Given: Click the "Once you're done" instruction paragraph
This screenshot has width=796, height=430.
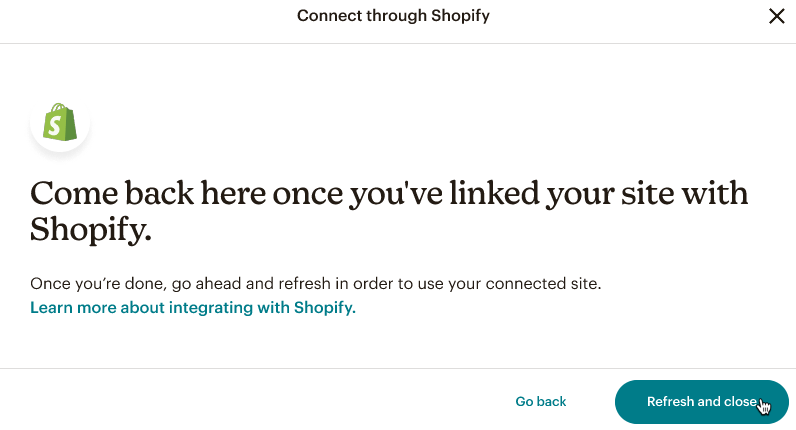Looking at the screenshot, I should pos(316,283).
